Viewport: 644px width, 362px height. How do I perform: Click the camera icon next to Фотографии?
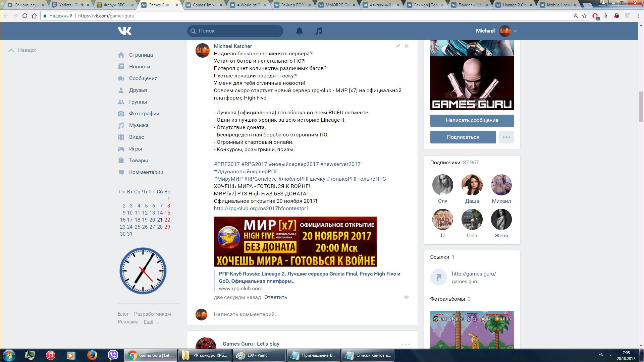tap(121, 114)
